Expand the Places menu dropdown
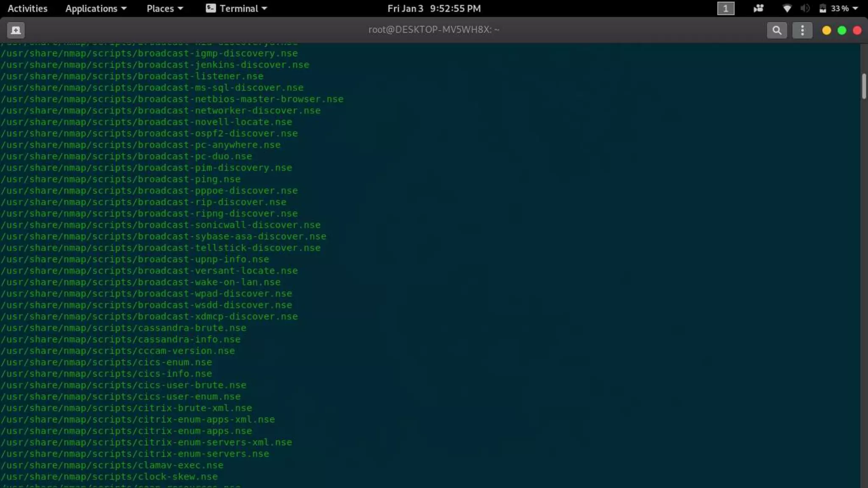The width and height of the screenshot is (868, 488). pyautogui.click(x=164, y=8)
